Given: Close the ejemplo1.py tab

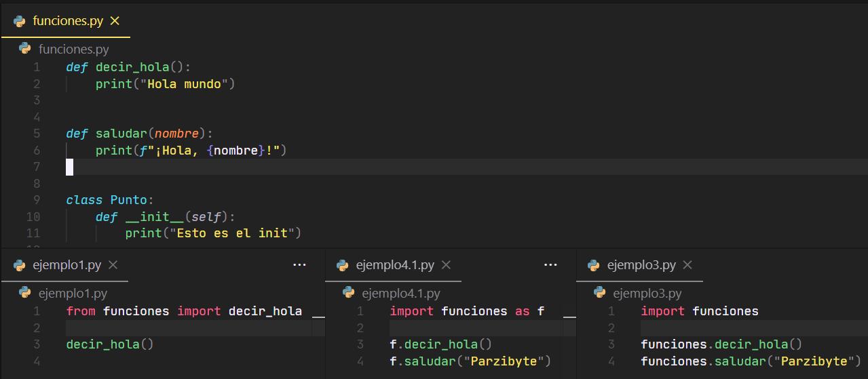Looking at the screenshot, I should click(113, 265).
